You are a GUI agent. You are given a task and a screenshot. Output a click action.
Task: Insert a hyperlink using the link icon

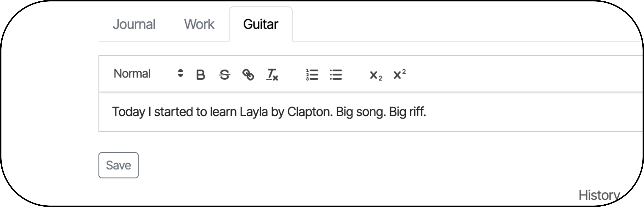[248, 75]
